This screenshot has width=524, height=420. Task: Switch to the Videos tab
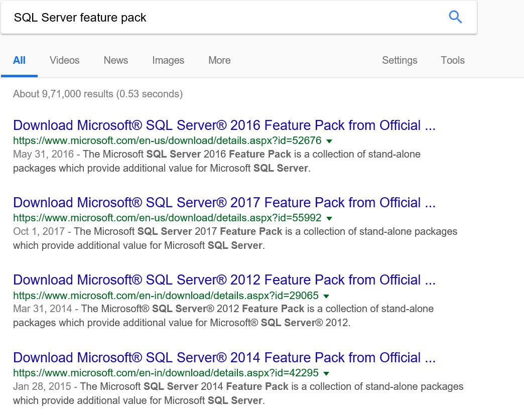coord(65,60)
